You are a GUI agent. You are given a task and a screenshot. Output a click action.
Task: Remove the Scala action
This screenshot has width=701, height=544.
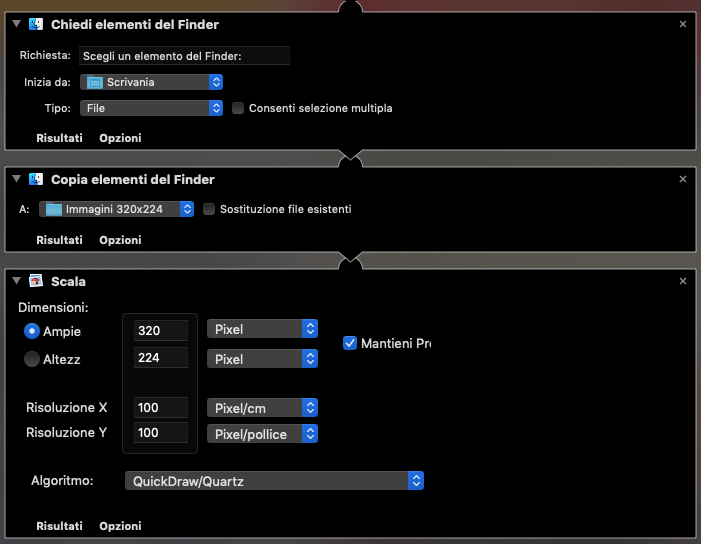[x=683, y=281]
